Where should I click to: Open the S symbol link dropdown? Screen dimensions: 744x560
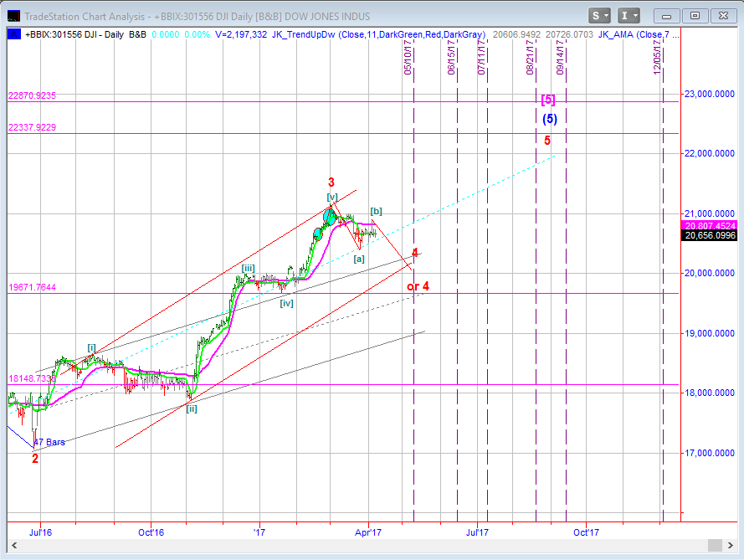599,16
